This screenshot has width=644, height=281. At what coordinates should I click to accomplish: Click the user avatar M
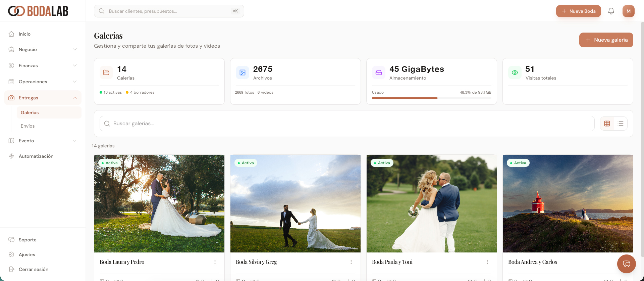(628, 11)
